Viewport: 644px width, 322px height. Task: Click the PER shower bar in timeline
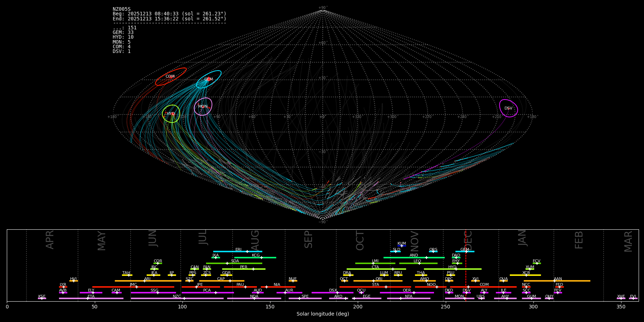(244, 269)
